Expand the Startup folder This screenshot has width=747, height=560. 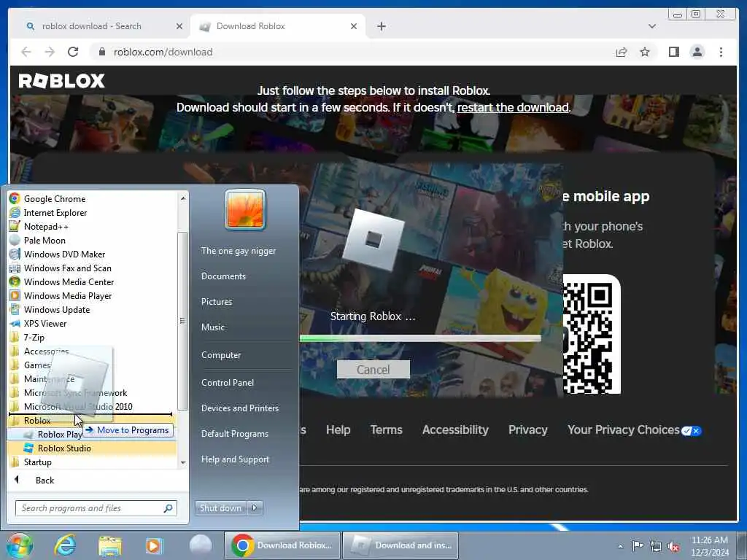point(38,462)
